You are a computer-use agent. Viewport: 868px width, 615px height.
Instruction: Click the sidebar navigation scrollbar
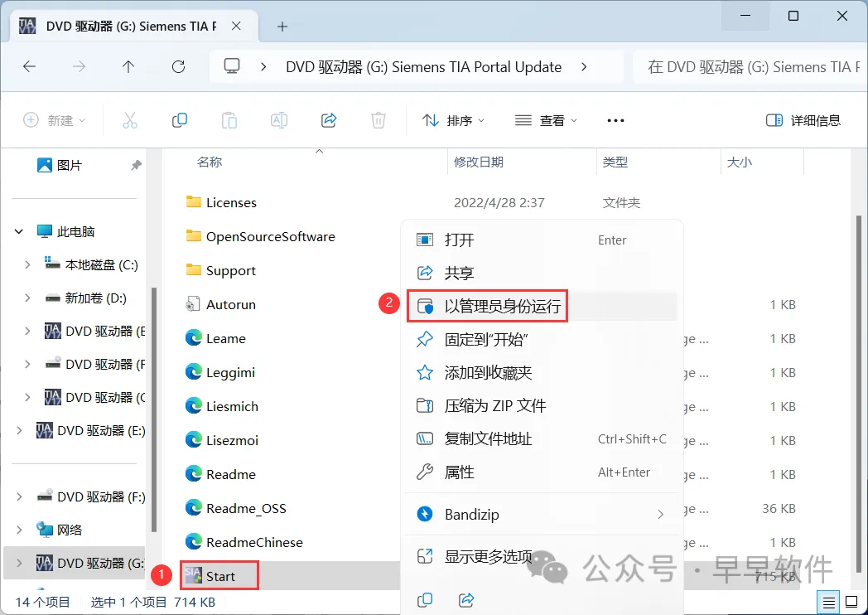(154, 410)
